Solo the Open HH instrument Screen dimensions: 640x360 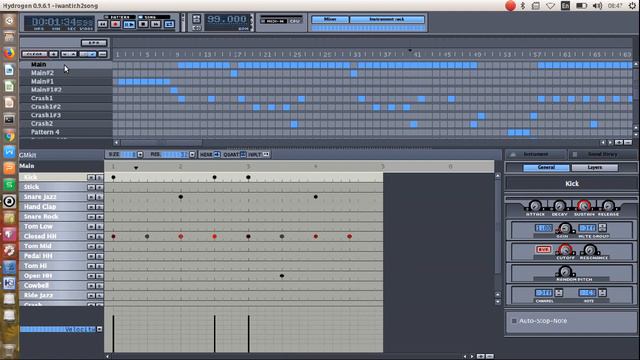tap(99, 276)
